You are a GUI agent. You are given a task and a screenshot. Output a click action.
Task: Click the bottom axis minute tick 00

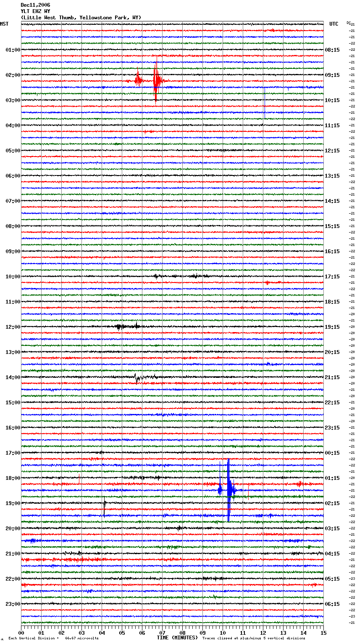pos(21,633)
